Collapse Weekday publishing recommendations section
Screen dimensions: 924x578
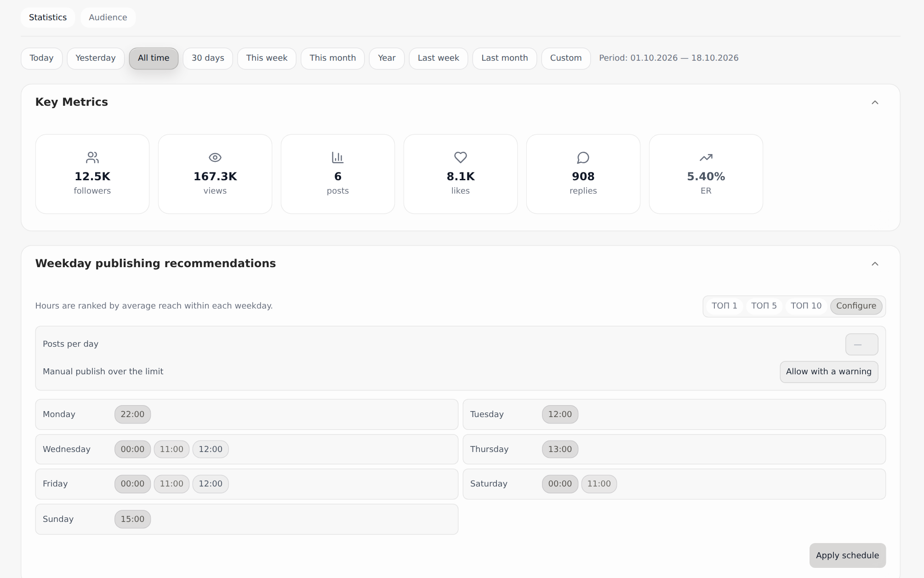875,264
